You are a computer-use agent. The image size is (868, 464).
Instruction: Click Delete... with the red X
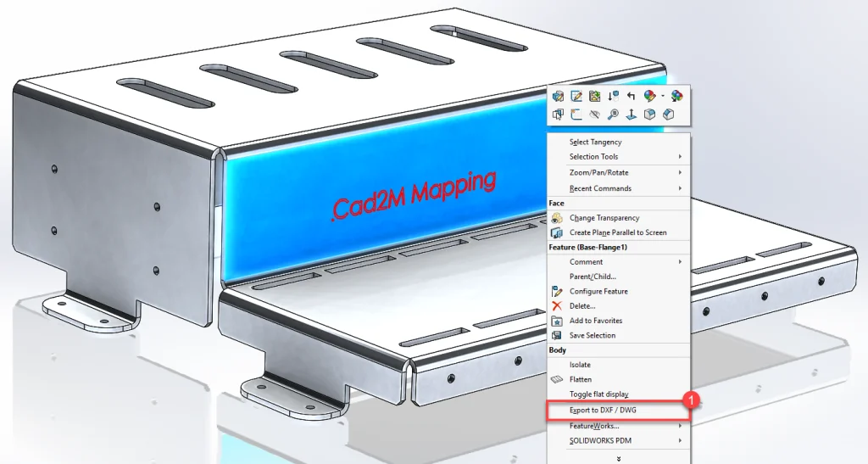tap(582, 305)
